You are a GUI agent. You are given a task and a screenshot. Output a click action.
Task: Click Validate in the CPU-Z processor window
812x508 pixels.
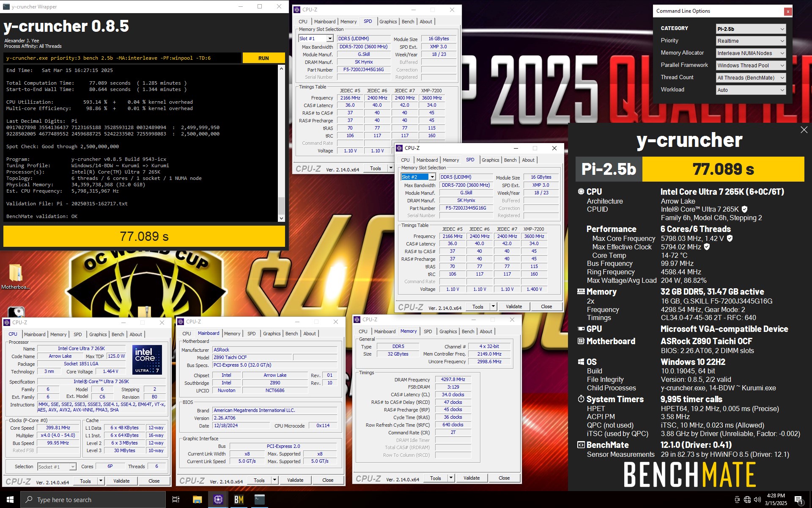[x=121, y=481]
